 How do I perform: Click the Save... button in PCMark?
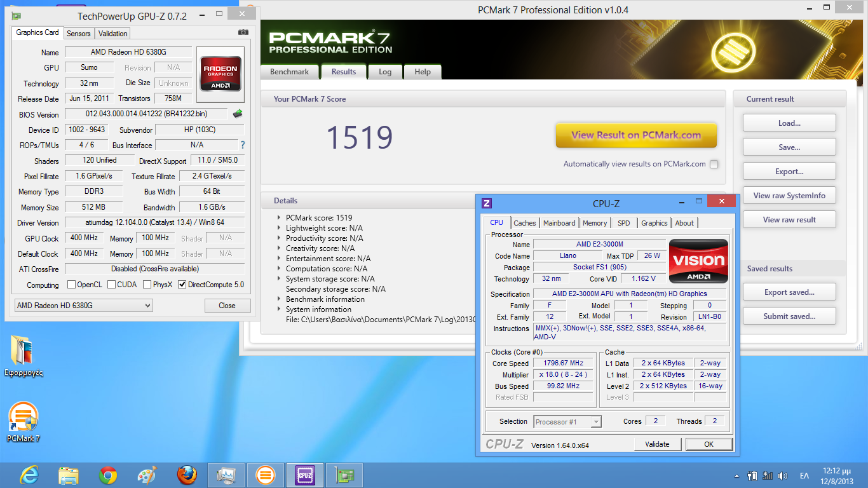pyautogui.click(x=789, y=147)
